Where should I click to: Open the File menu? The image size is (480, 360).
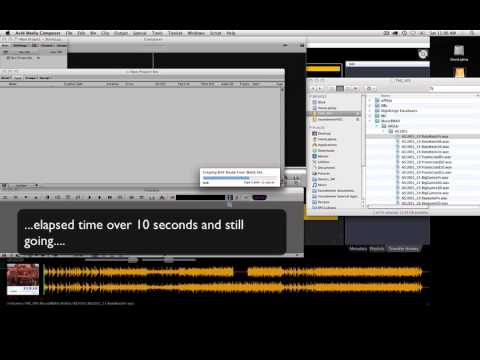pyautogui.click(x=69, y=33)
